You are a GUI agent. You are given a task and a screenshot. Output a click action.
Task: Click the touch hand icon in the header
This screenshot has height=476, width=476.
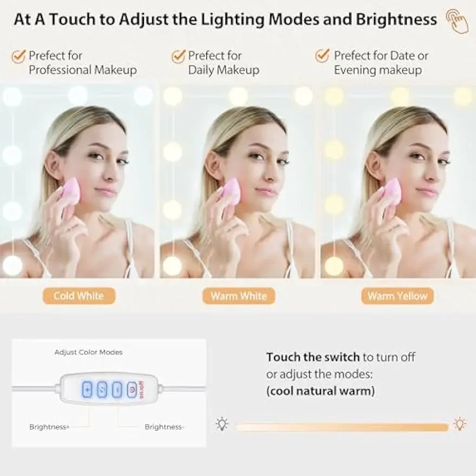[x=458, y=21]
